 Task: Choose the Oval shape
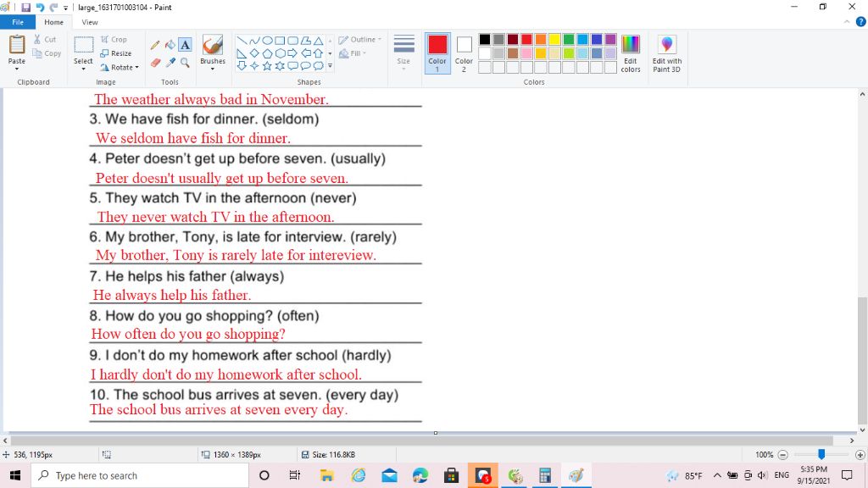pos(267,41)
